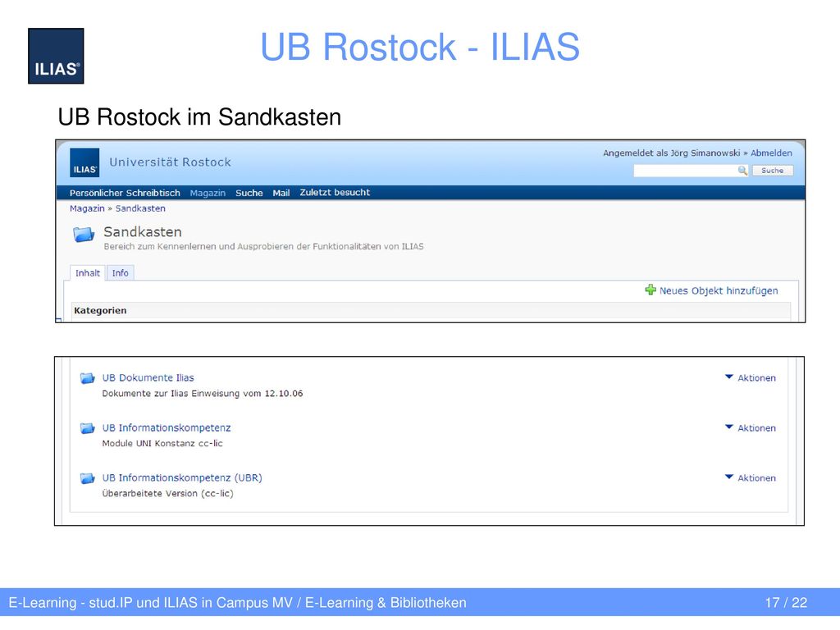Viewport: 840px width, 630px height.
Task: Open folder icon of UB Dokumente Ilias
Action: pos(87,378)
